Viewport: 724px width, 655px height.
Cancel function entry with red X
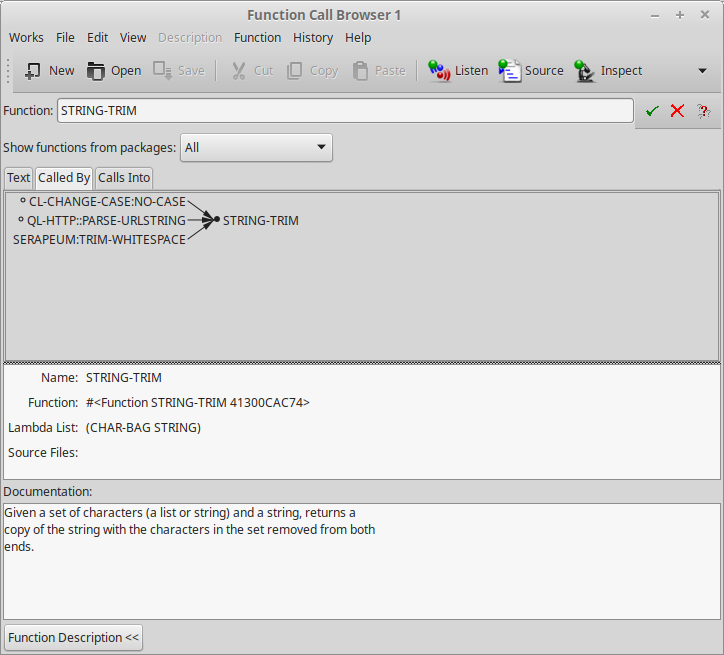click(x=677, y=111)
